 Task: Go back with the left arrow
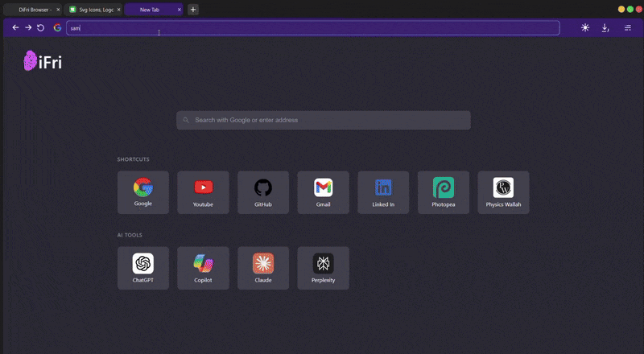[15, 27]
